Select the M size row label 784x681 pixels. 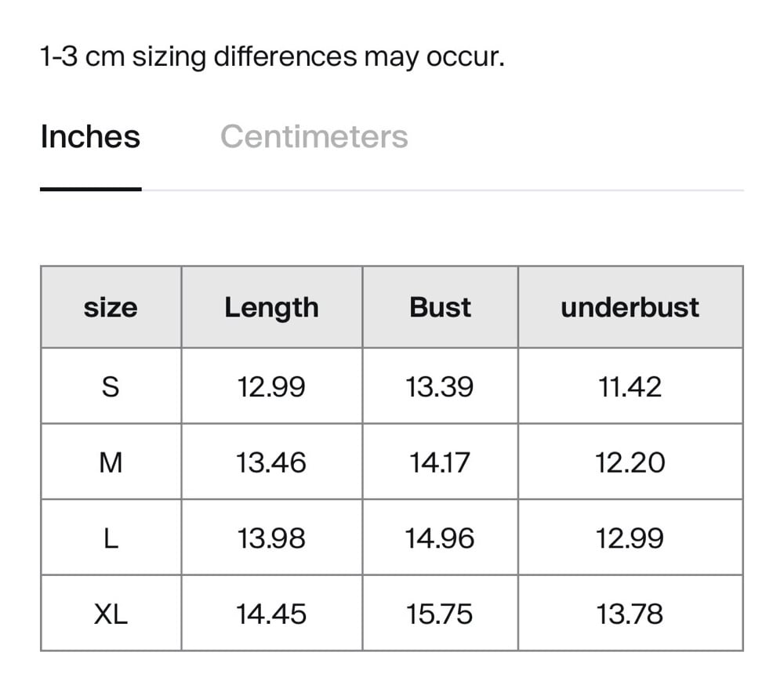(x=111, y=462)
